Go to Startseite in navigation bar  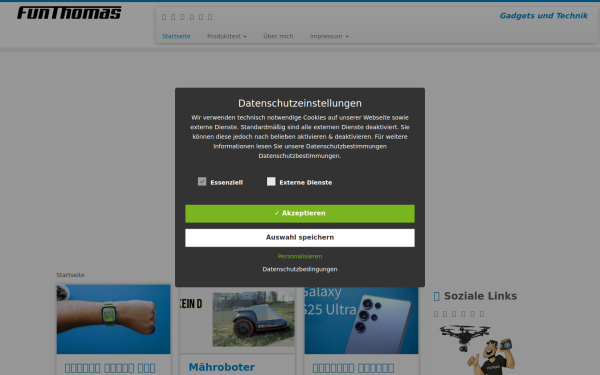click(176, 36)
